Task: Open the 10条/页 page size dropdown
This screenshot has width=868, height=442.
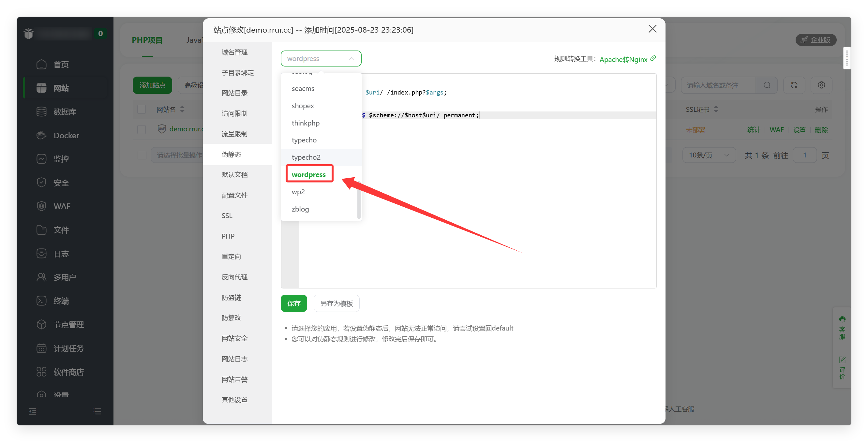Action: (709, 155)
